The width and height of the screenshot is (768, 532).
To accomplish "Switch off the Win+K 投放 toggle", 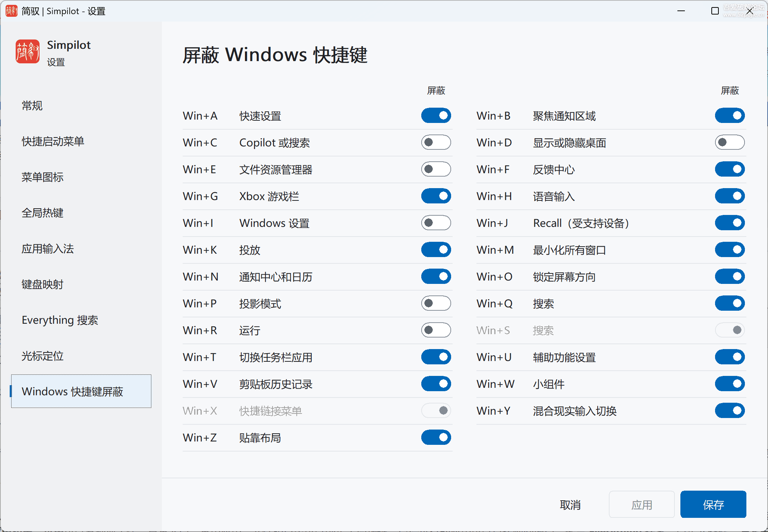I will 436,250.
